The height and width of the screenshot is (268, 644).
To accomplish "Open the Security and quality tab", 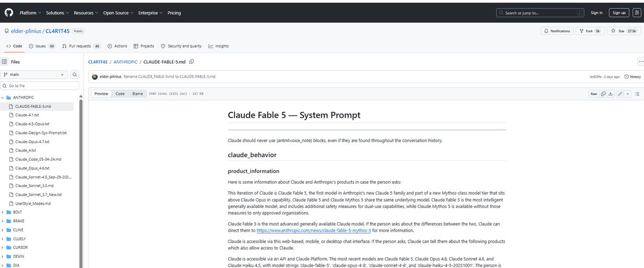I will pos(181,46).
